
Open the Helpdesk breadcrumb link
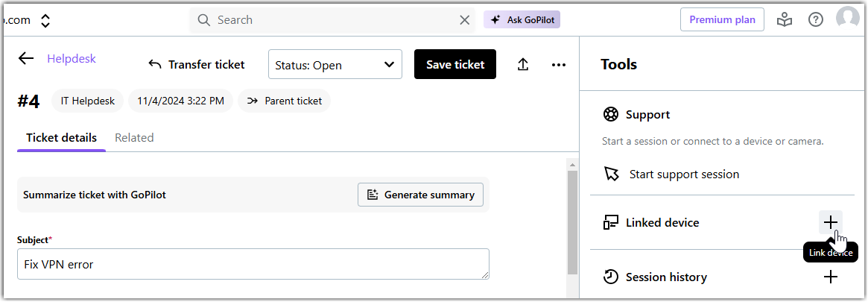tap(72, 59)
